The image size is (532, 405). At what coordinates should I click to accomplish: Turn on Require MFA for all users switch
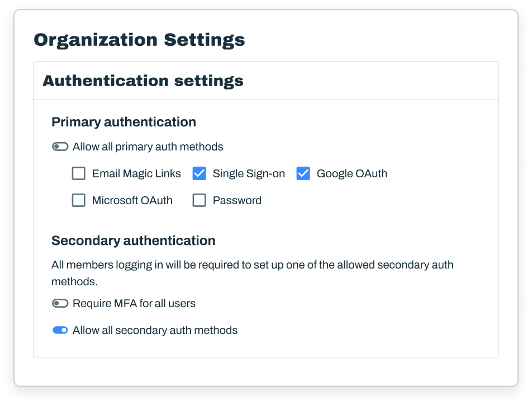[x=60, y=303]
